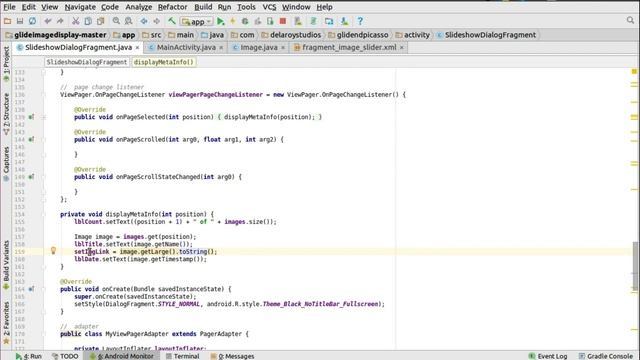Viewport: 640px width, 360px height.
Task: Paste using the toolbar paste icon
Action: click(100, 21)
